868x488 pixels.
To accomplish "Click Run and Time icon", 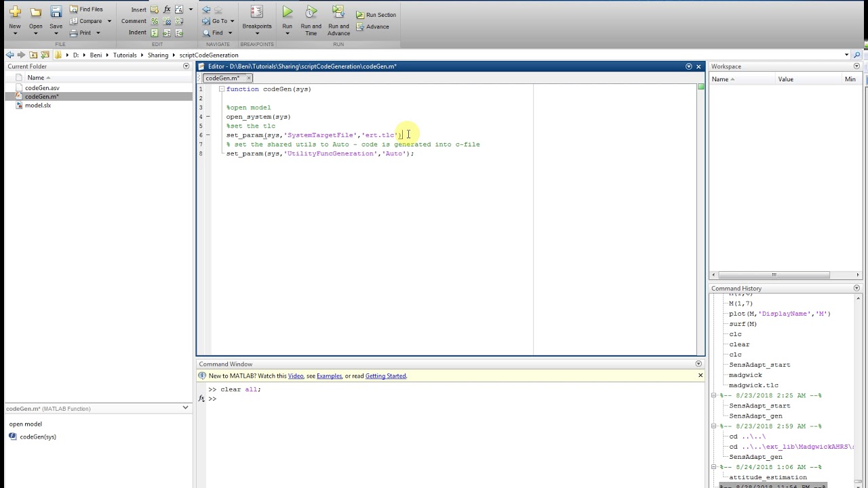I will [311, 12].
